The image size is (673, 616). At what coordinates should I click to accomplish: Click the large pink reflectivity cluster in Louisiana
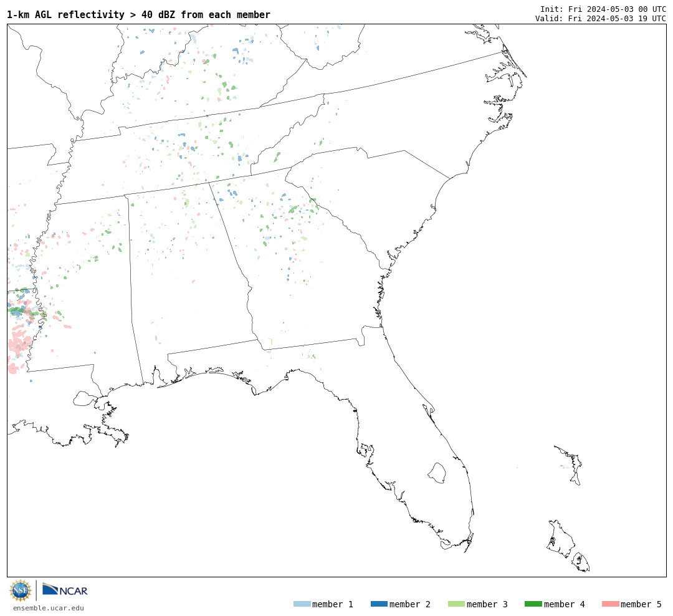point(19,344)
